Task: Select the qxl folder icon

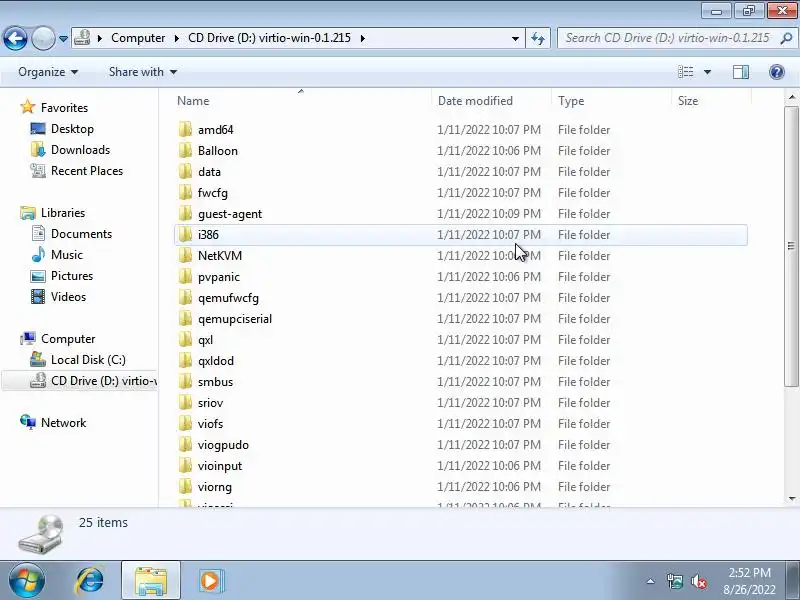Action: pos(185,339)
